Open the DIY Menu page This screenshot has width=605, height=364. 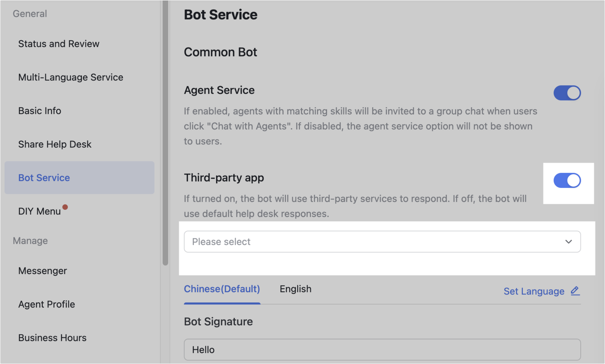(39, 211)
